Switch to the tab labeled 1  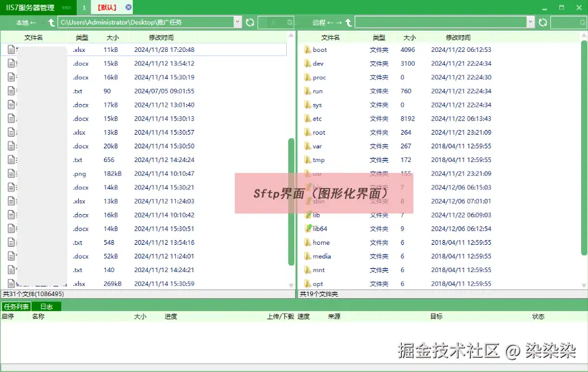tap(84, 8)
